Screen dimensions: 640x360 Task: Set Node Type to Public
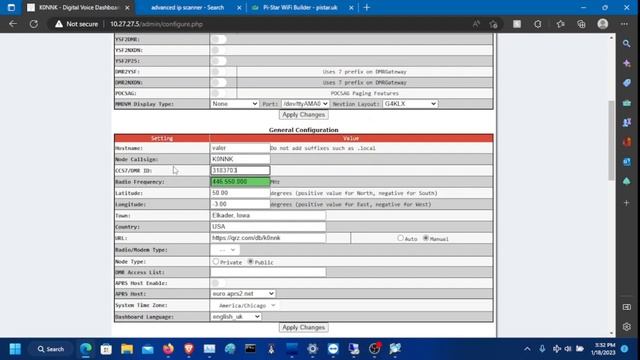251,261
